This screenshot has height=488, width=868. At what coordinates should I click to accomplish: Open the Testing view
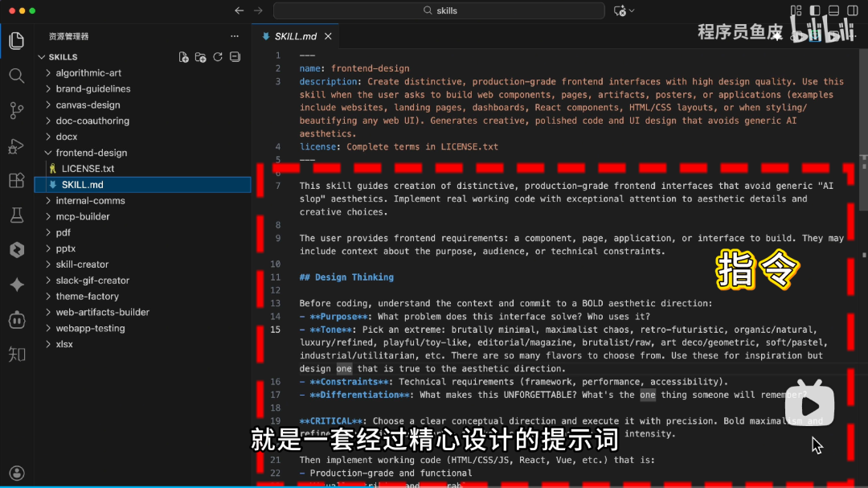coord(17,215)
